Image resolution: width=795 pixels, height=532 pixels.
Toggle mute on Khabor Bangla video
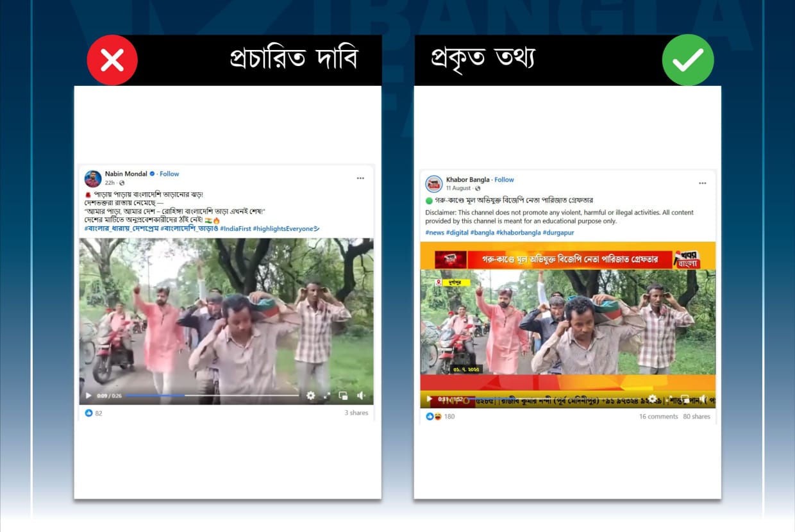pos(703,399)
